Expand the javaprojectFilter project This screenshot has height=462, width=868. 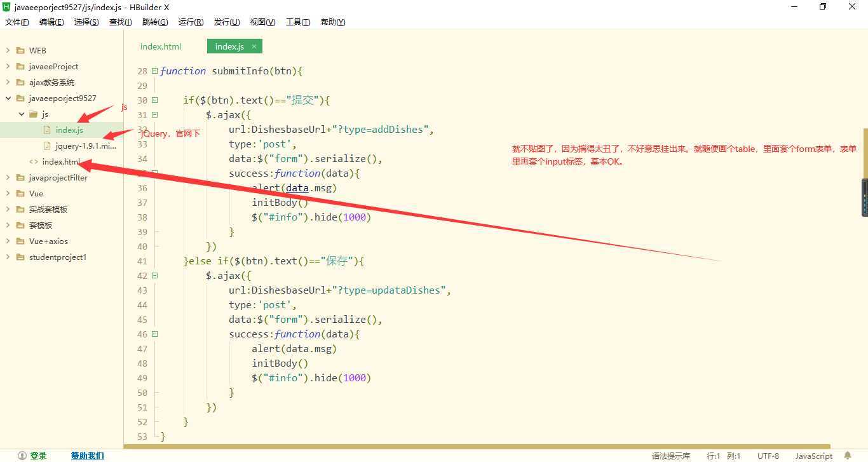(8, 177)
